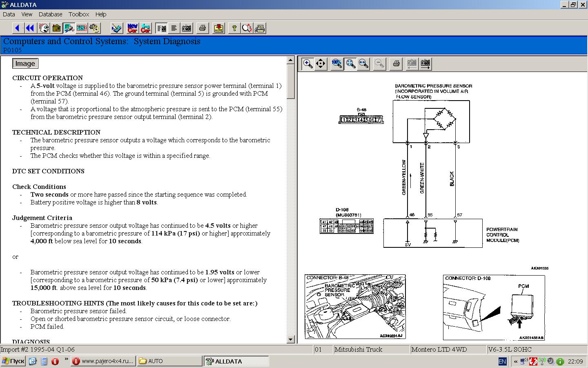Toggle the text-only view button
The height and width of the screenshot is (368, 588).
click(174, 28)
